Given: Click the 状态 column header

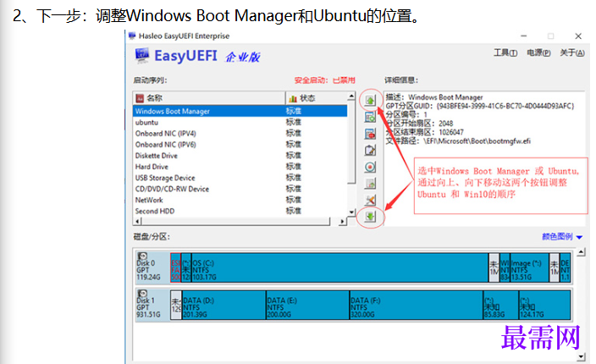Looking at the screenshot, I should [317, 98].
